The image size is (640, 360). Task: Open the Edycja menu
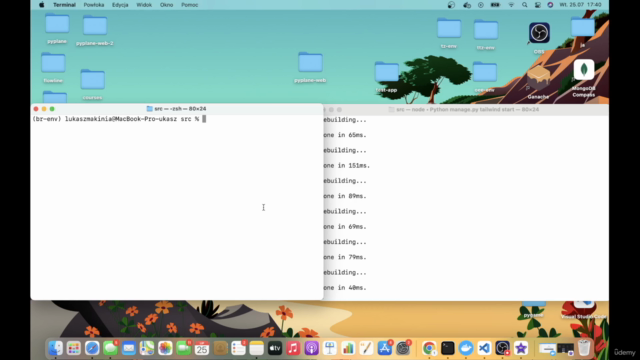point(120,5)
